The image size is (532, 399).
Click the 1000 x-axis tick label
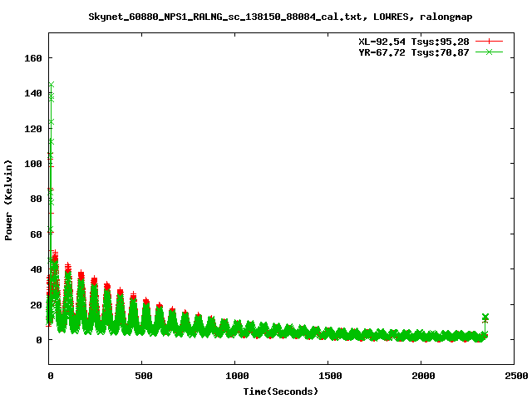click(x=237, y=376)
